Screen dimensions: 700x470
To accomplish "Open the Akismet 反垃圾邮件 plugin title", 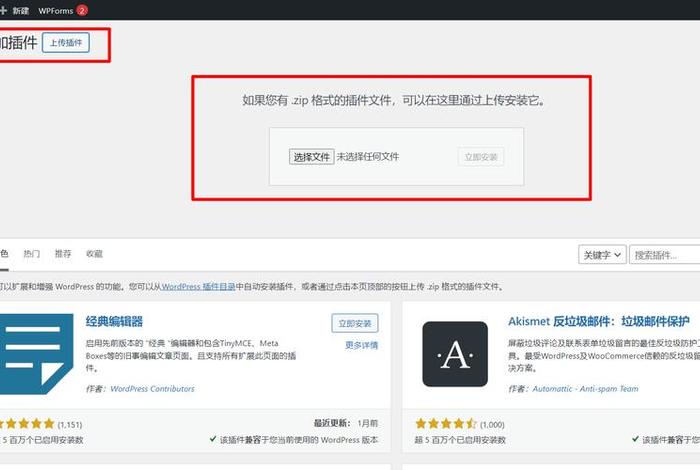I will (599, 321).
